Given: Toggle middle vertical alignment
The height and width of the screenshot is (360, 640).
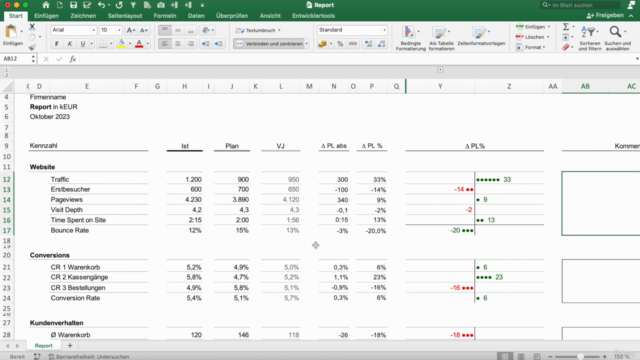Looking at the screenshot, I should click(178, 30).
